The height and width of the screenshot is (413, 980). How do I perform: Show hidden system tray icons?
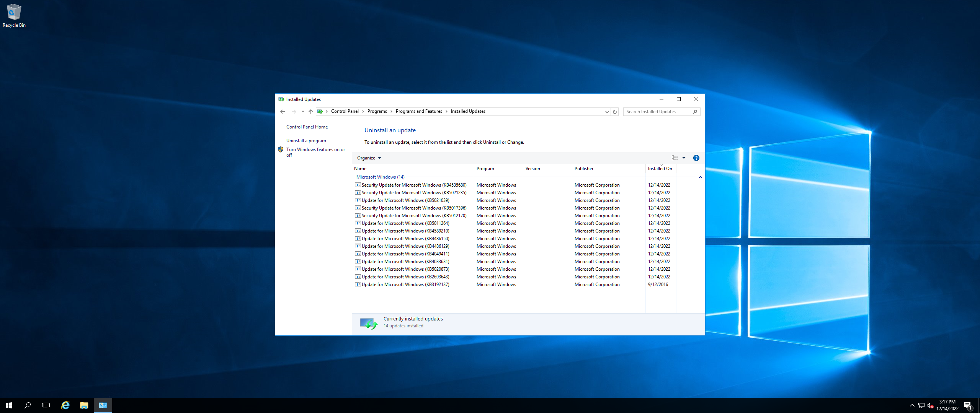tap(912, 405)
